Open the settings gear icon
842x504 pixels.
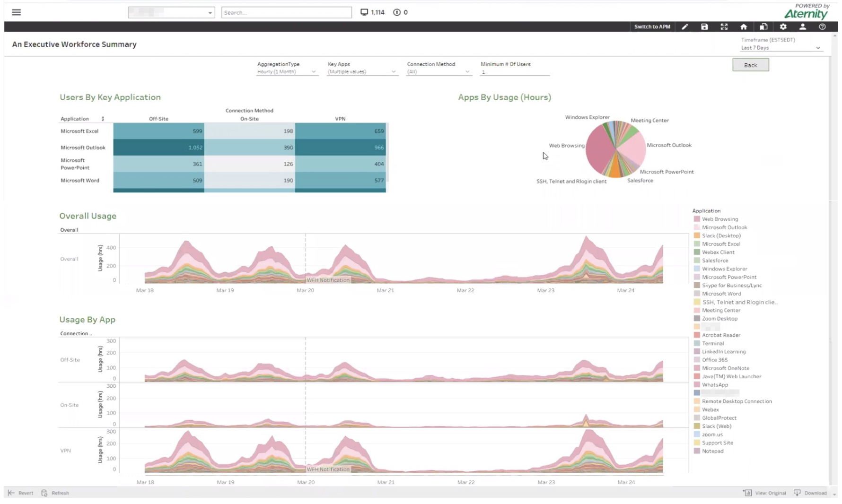783,27
